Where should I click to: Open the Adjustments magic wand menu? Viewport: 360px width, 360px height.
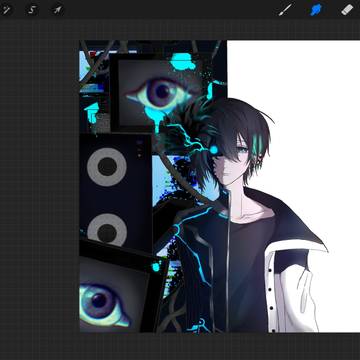pyautogui.click(x=6, y=10)
